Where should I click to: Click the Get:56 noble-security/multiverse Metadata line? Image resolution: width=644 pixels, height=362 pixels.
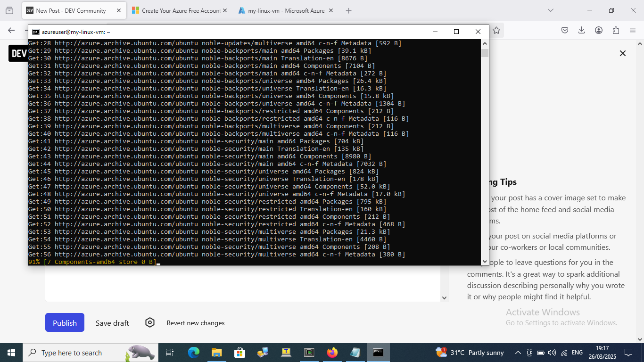pos(216,254)
